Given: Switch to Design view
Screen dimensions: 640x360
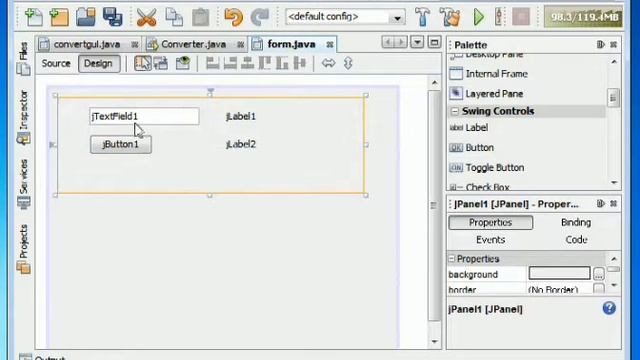Looking at the screenshot, I should coord(98,64).
